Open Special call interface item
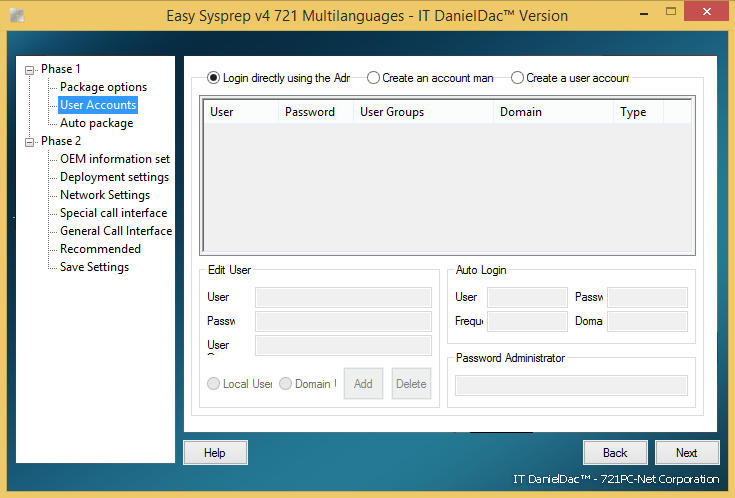Image resolution: width=735 pixels, height=498 pixels. (x=113, y=213)
